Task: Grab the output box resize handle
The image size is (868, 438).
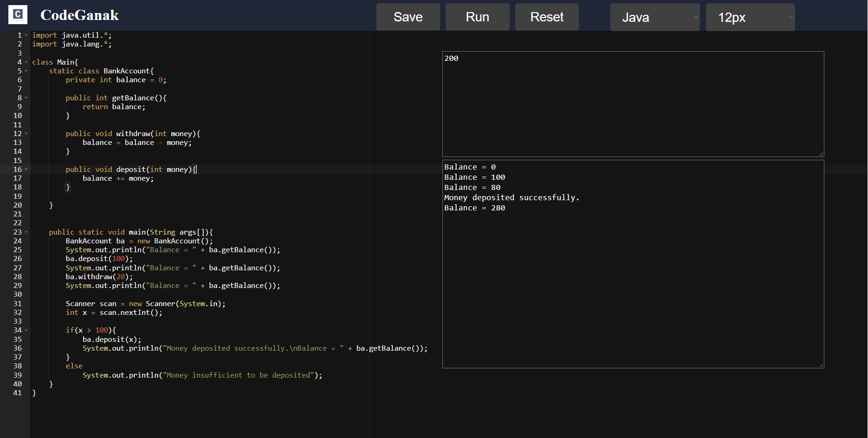Action: pyautogui.click(x=821, y=365)
